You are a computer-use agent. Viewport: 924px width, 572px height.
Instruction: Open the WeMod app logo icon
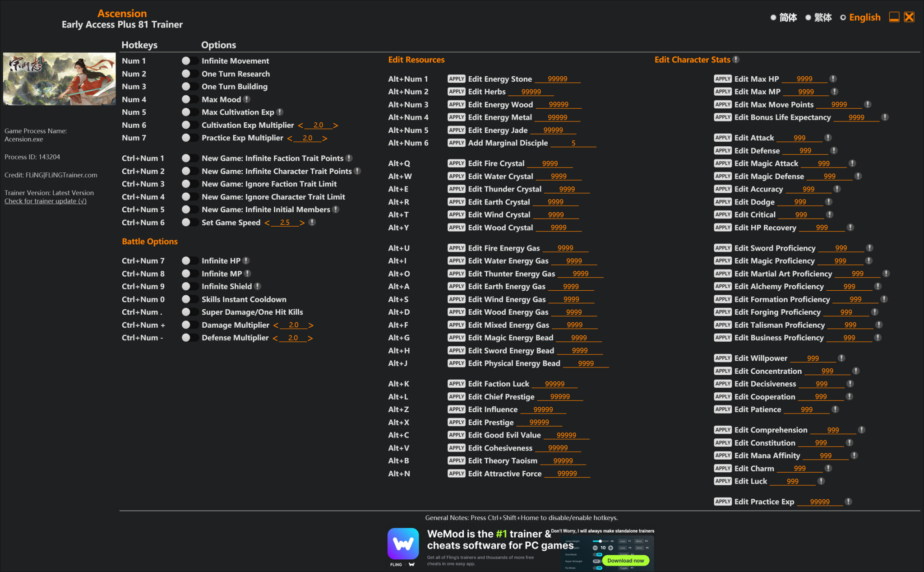tap(403, 544)
